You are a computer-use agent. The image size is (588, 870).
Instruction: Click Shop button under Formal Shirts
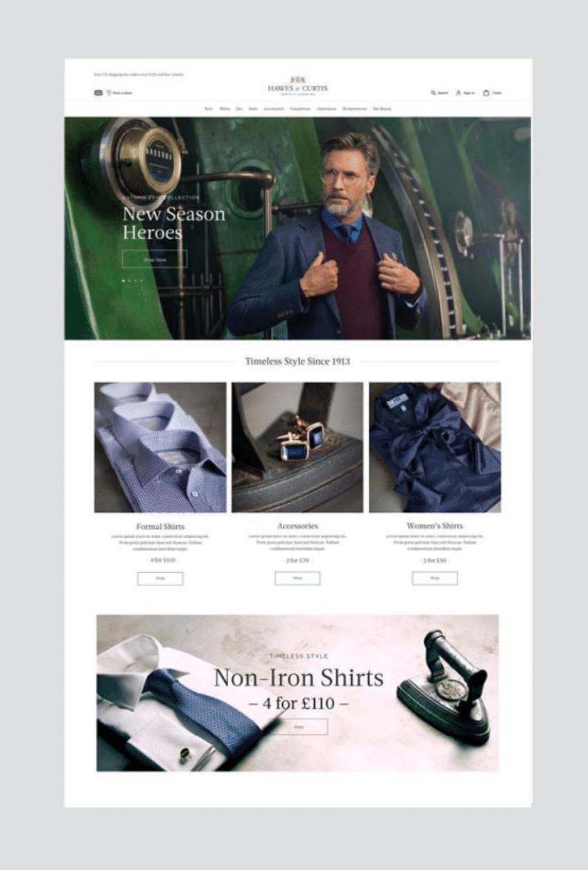[x=160, y=578]
